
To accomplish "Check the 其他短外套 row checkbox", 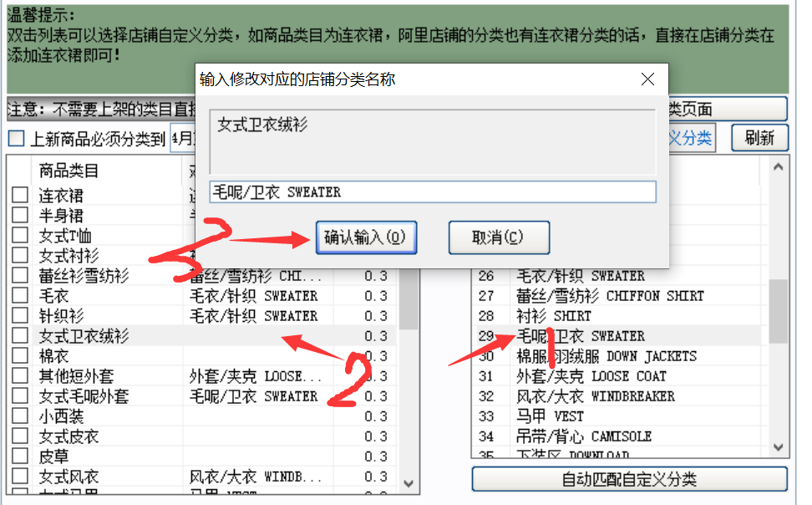I will tap(20, 376).
